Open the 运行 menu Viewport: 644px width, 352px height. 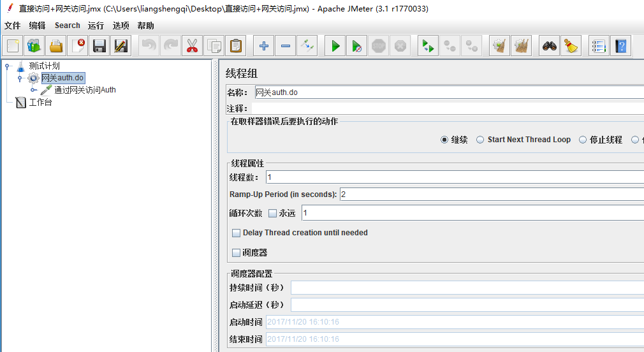tap(96, 26)
